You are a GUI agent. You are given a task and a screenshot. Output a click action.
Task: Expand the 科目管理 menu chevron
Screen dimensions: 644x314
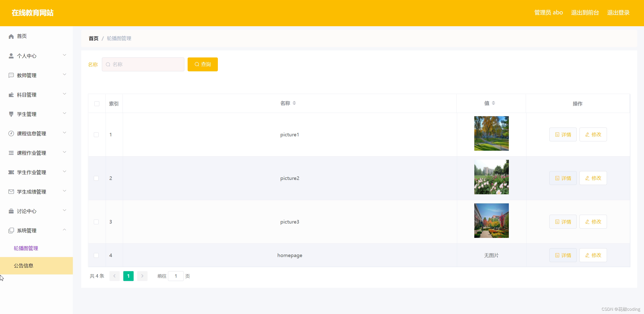pyautogui.click(x=65, y=94)
